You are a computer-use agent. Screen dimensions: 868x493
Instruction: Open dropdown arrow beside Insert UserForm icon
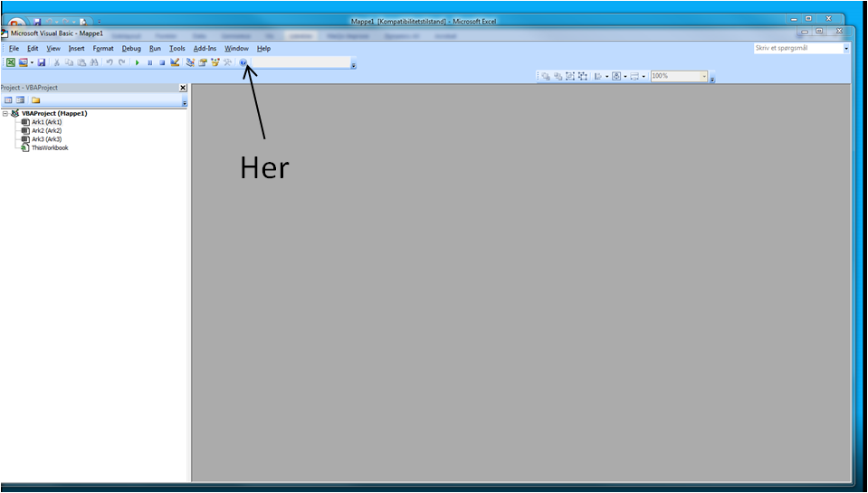32,62
